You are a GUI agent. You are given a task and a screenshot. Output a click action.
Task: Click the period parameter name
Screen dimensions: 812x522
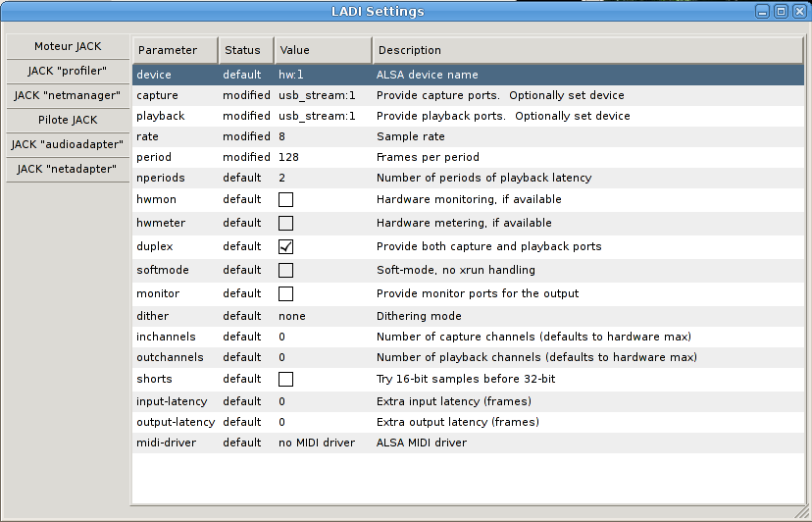coord(153,158)
